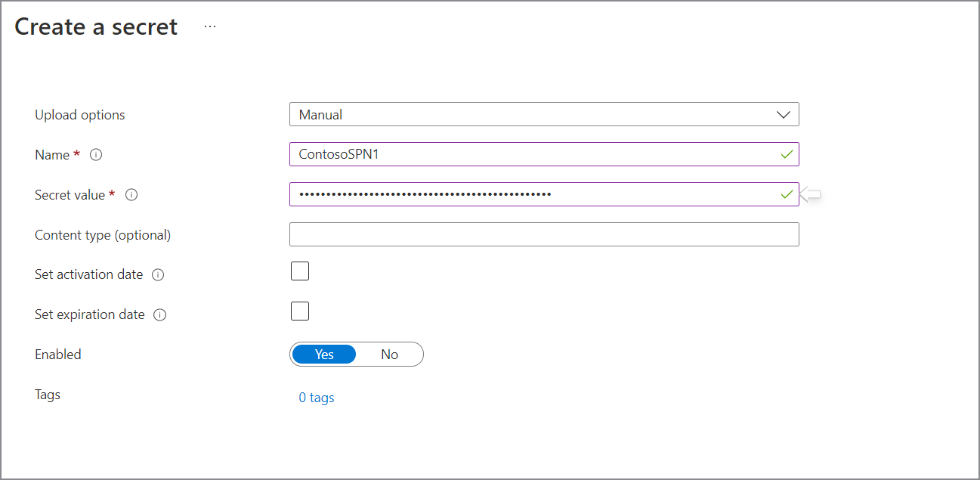Click the ellipsis next to Create a secret title
This screenshot has width=980, height=480.
(x=209, y=25)
